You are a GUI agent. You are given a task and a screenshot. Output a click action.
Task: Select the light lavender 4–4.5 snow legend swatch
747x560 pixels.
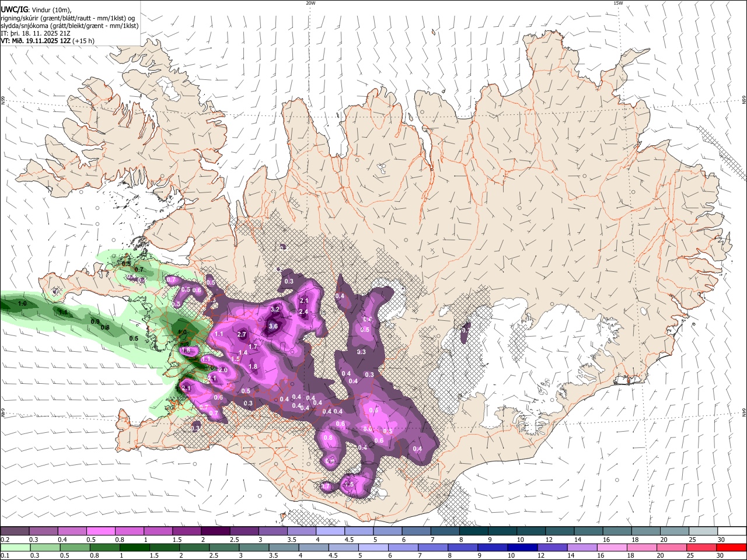pyautogui.click(x=330, y=531)
